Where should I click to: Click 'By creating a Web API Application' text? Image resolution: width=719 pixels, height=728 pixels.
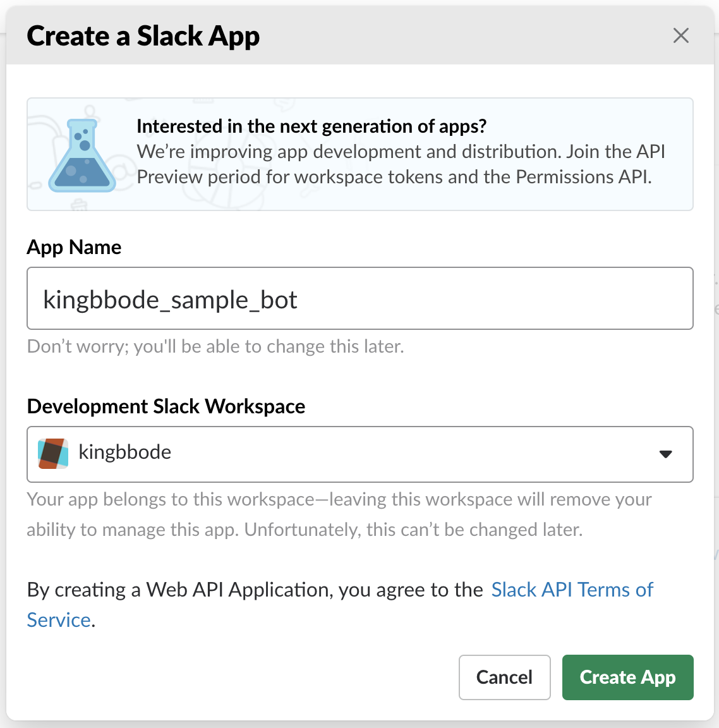pos(255,590)
